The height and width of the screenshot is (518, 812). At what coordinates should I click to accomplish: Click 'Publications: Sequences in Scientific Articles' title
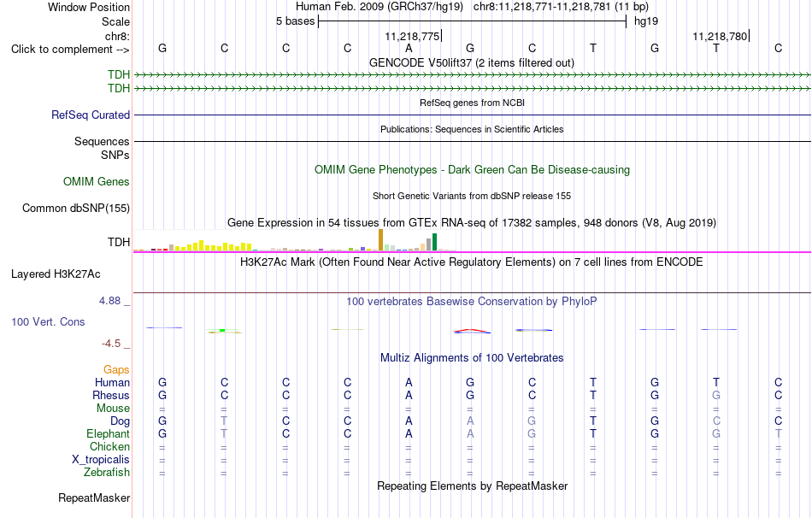pos(472,129)
